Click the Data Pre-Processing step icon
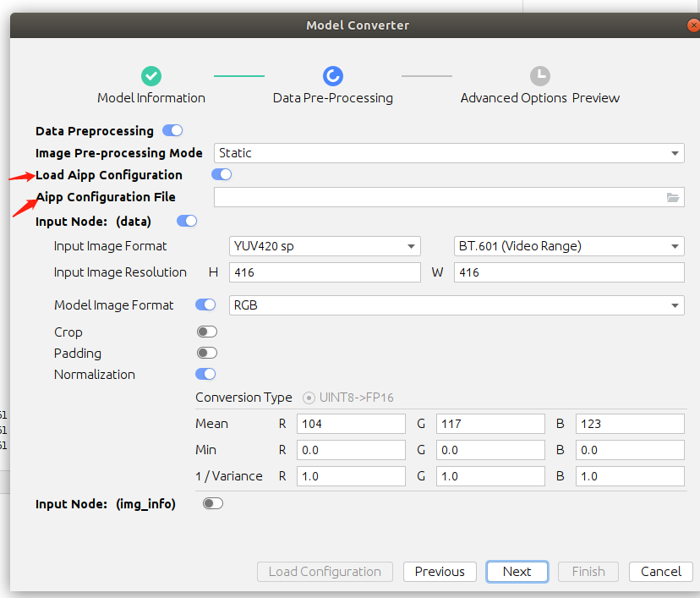Screen dimensions: 700x598 tap(333, 76)
